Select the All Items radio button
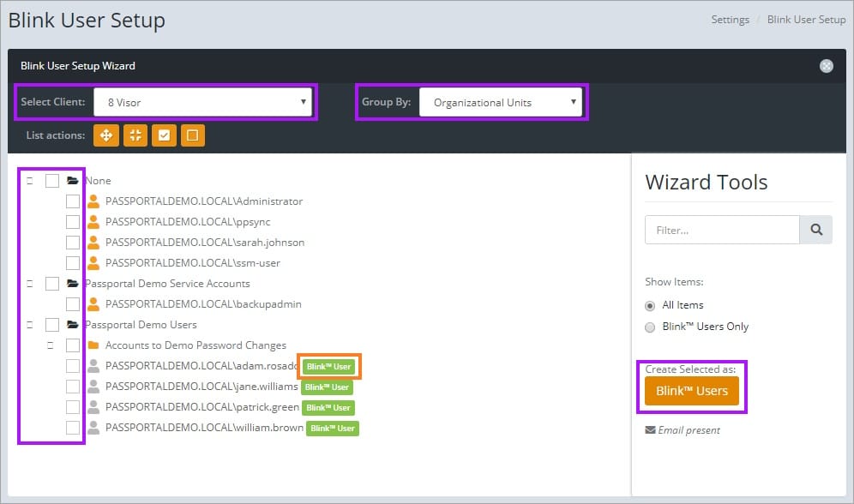The image size is (854, 504). tap(650, 306)
